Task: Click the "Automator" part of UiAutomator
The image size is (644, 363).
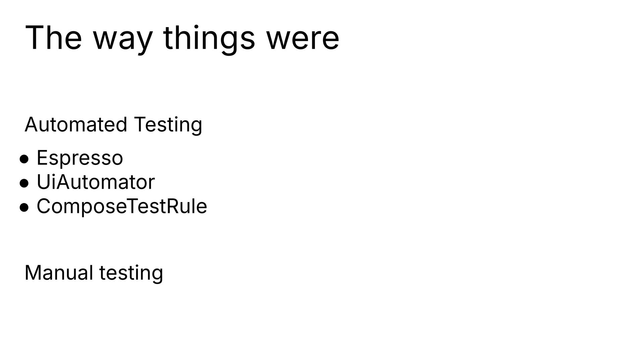Action: click(106, 182)
